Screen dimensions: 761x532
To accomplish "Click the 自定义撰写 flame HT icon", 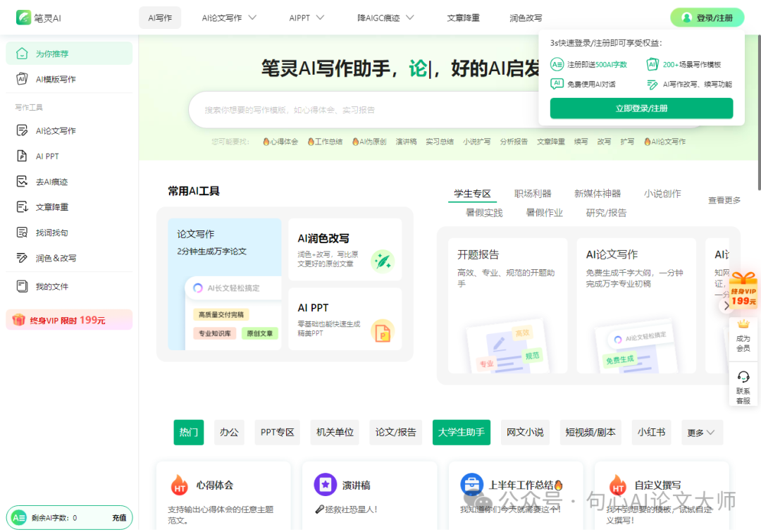I will coord(618,485).
